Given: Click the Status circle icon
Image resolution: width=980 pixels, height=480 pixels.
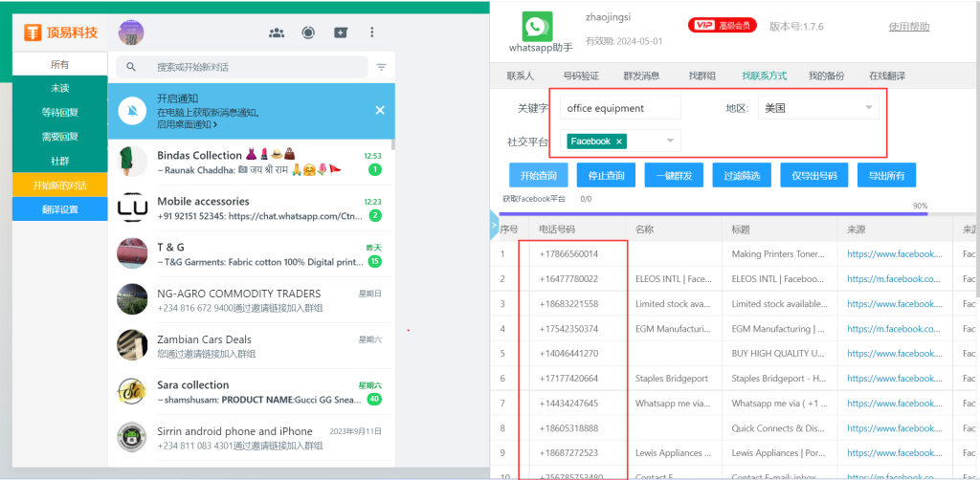Looking at the screenshot, I should click(307, 33).
